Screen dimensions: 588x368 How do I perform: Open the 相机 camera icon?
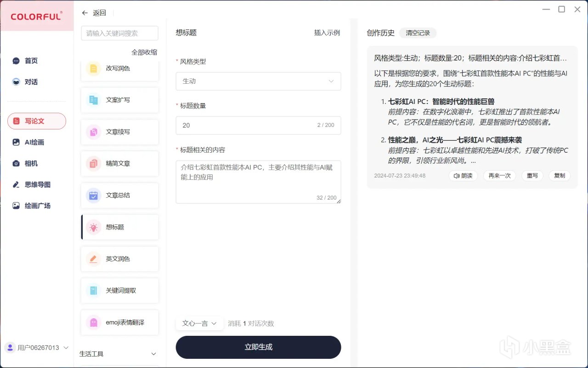pyautogui.click(x=16, y=163)
